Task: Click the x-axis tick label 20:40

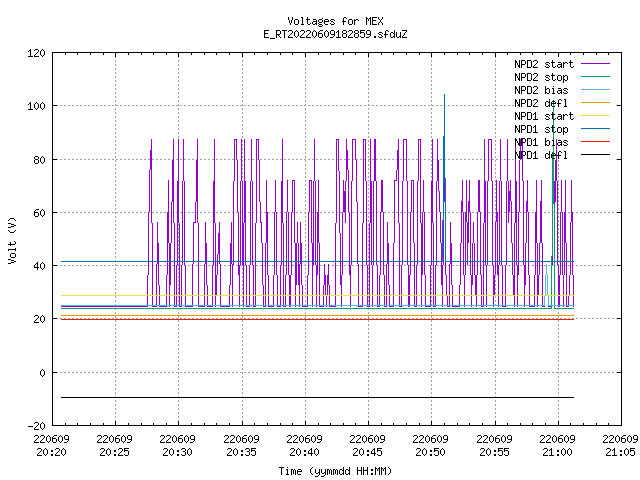Action: 304,452
